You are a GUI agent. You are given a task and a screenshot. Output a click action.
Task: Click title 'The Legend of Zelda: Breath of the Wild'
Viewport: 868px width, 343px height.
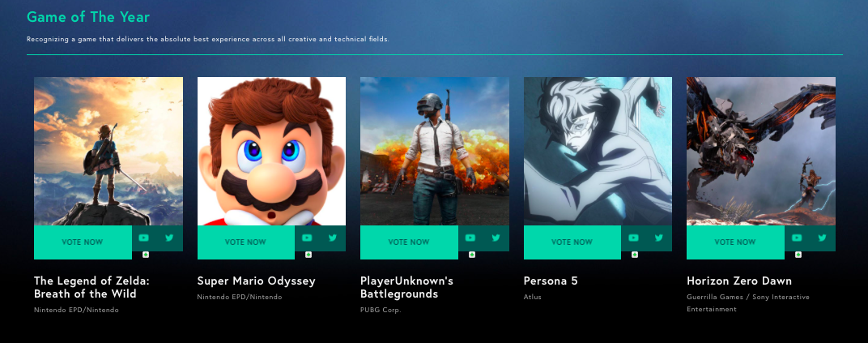pyautogui.click(x=91, y=288)
